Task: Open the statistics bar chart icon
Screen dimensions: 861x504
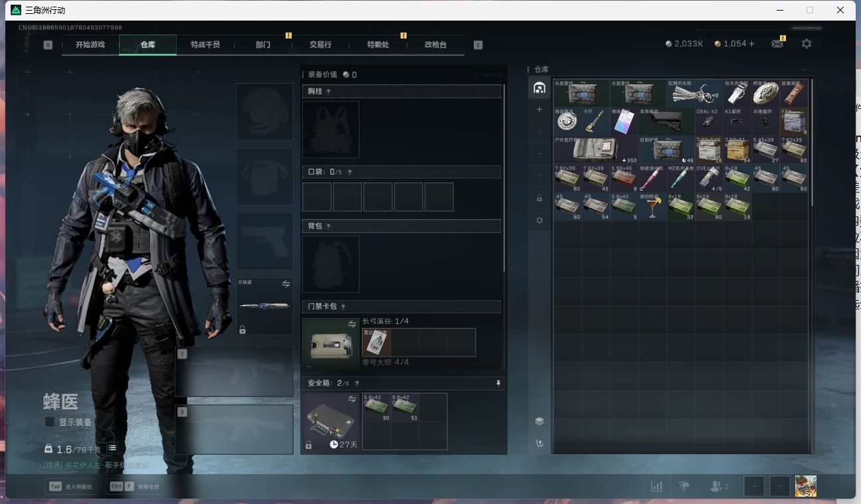Action: tap(656, 486)
